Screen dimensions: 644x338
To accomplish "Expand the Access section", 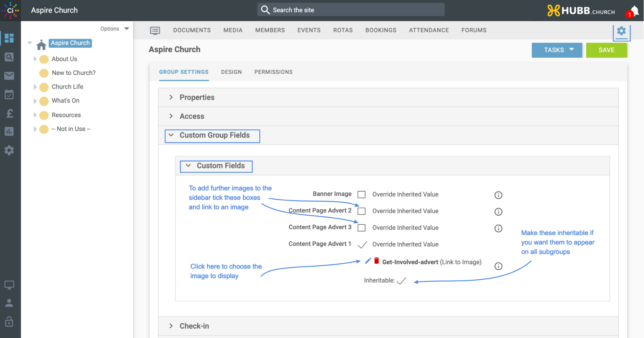I will (171, 116).
